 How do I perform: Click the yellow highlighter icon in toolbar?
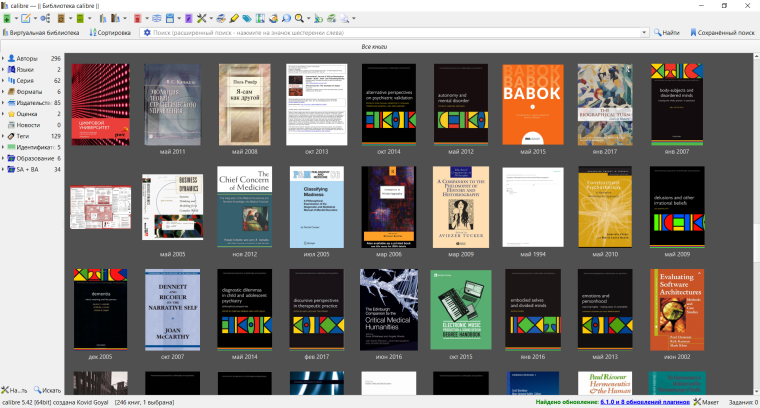[x=233, y=18]
